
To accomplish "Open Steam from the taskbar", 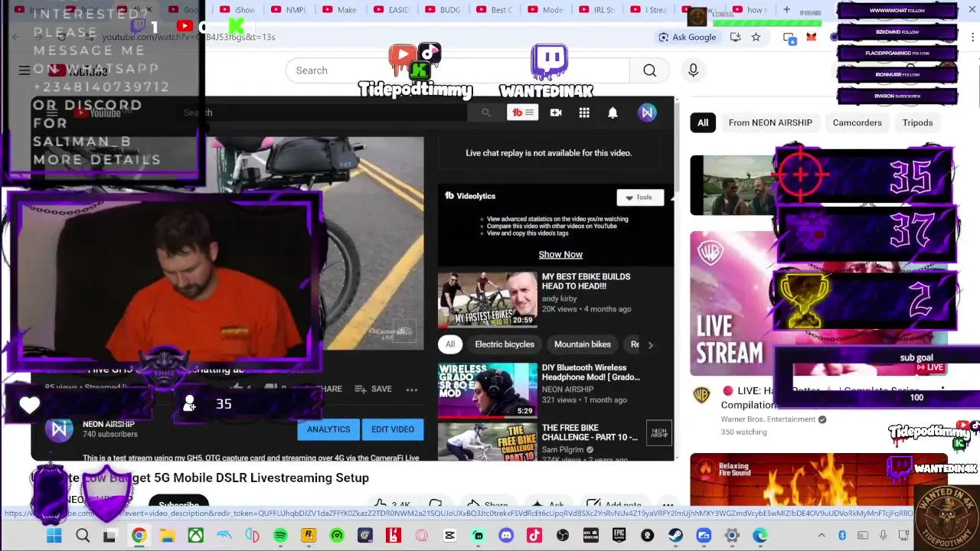I will click(x=675, y=536).
